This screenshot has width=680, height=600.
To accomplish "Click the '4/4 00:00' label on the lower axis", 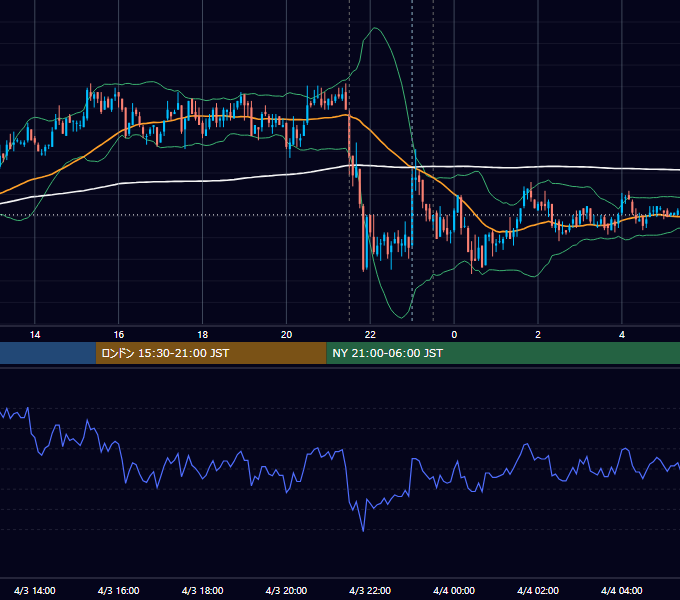I will (x=454, y=590).
